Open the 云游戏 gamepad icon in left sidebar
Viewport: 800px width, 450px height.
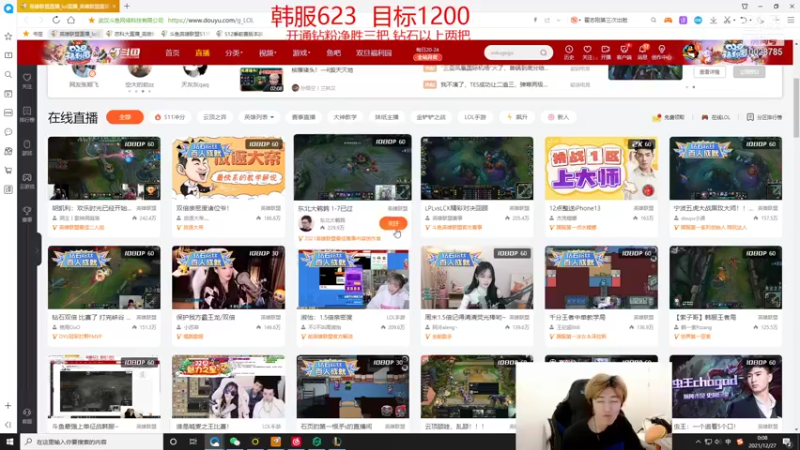tap(27, 181)
